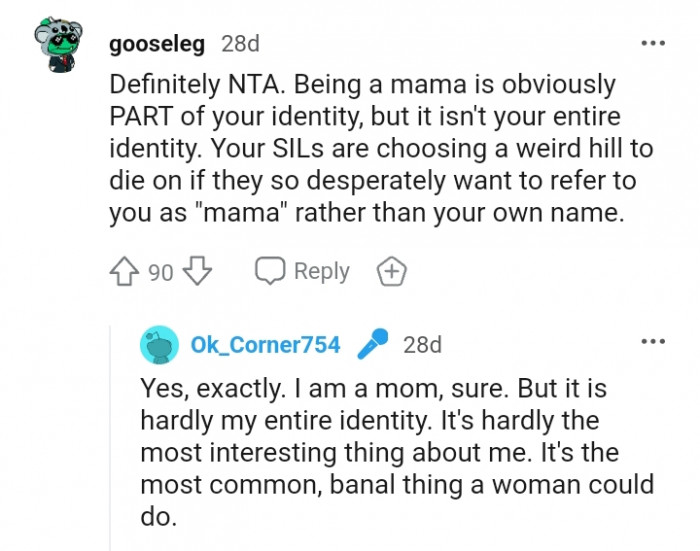700x551 pixels.
Task: Open the Ok_Corner754 username link
Action: pyautogui.click(x=265, y=345)
